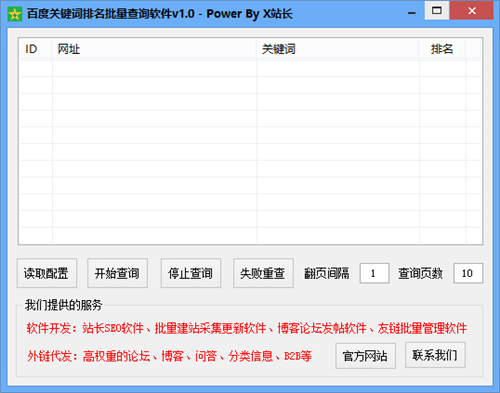Focus the 查询页数 input field

(x=468, y=273)
